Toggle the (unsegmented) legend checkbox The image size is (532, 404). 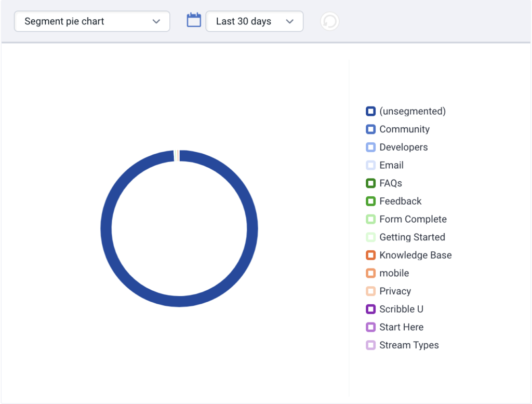(370, 111)
